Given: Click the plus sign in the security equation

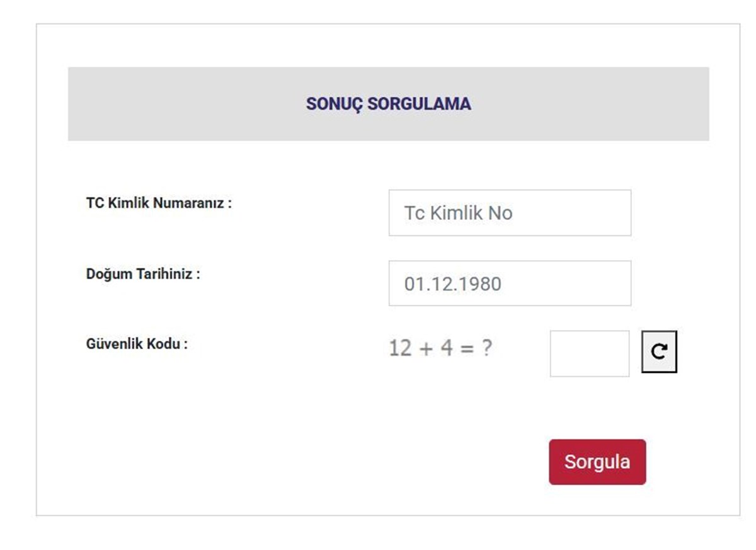Looking at the screenshot, I should tap(427, 348).
